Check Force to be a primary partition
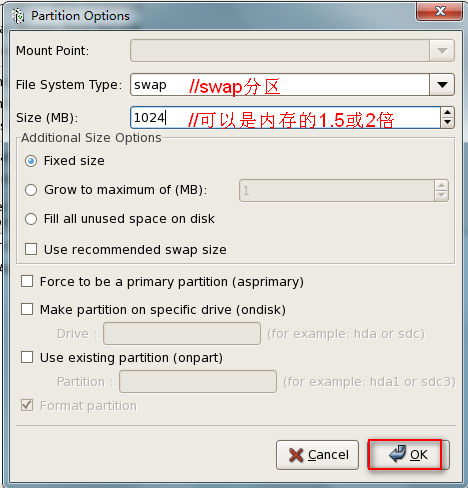Viewport: 468px width, 488px height. click(x=27, y=281)
